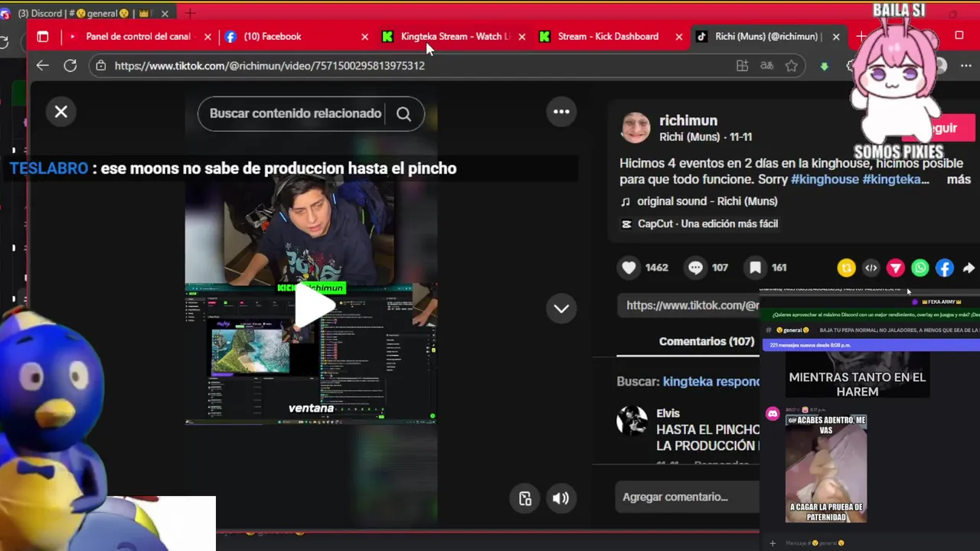Open the #kinghouse hashtag
Screen dimensions: 980x551
pos(825,179)
